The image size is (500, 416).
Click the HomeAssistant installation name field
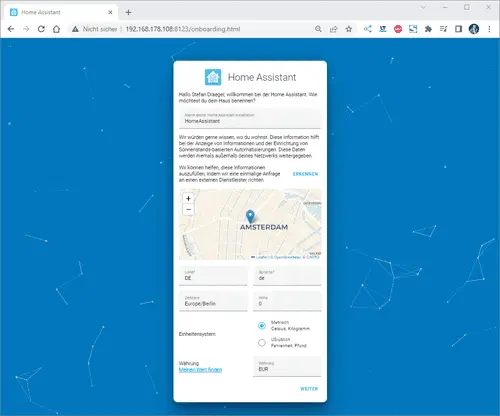pos(250,119)
